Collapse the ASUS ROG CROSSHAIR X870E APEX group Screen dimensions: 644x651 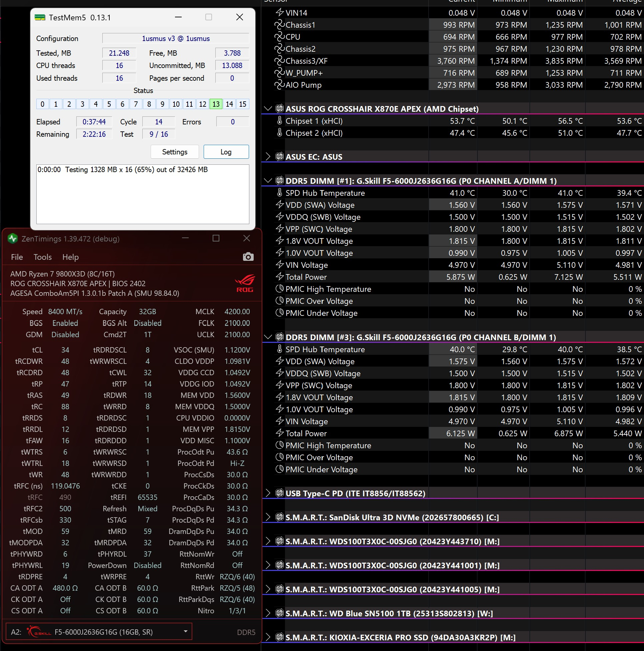click(268, 108)
